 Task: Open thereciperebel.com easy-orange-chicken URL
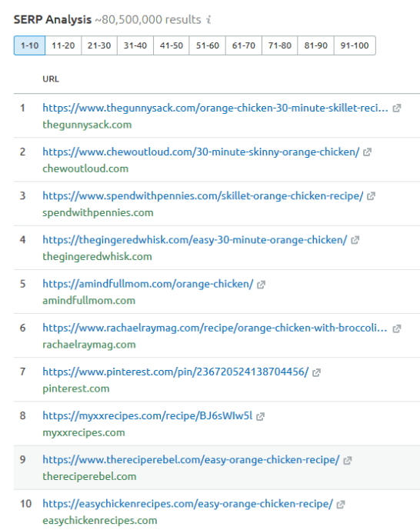click(x=191, y=460)
